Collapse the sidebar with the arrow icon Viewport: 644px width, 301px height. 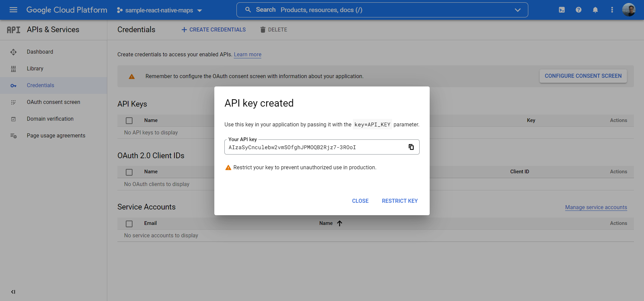pyautogui.click(x=13, y=292)
